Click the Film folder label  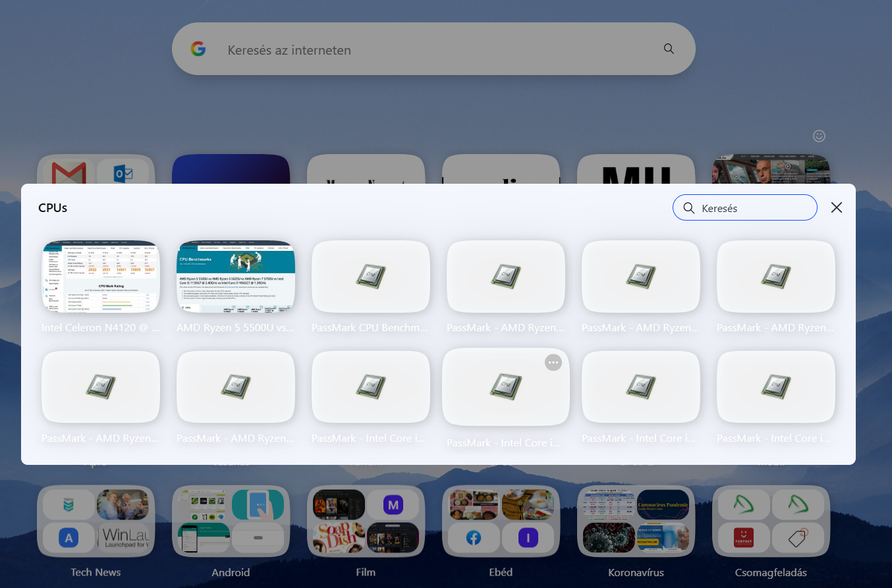366,572
